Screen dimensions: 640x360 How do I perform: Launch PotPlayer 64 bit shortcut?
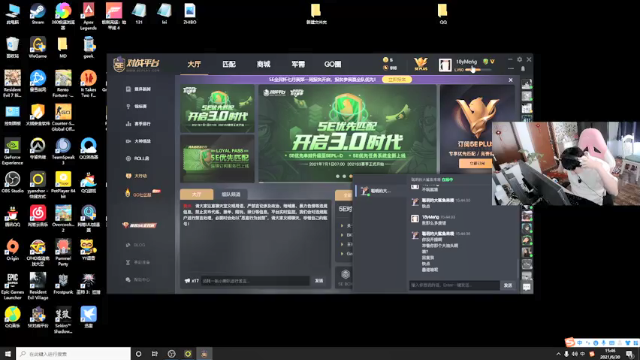click(x=63, y=185)
